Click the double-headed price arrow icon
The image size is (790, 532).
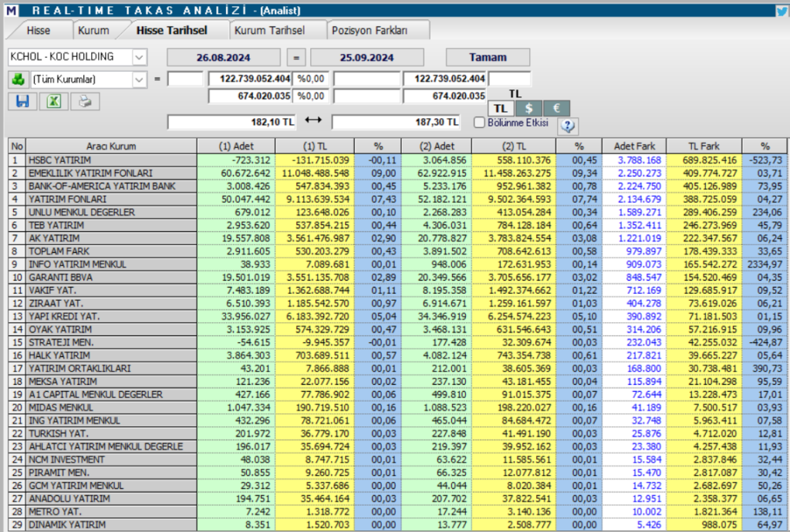[313, 120]
